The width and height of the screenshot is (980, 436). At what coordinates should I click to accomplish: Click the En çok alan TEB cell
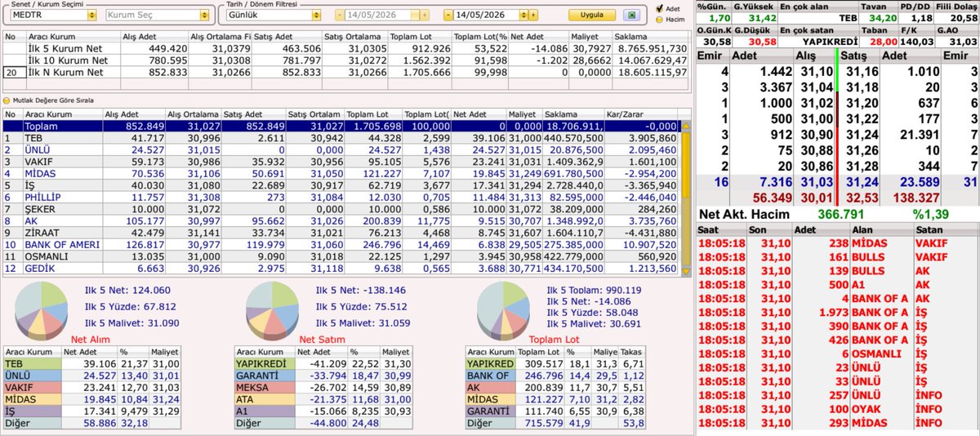[819, 16]
